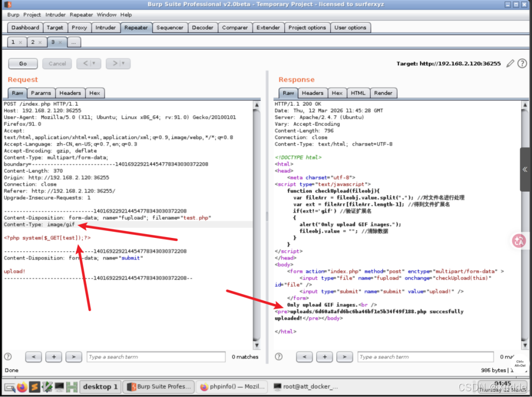Add request search option plus button
The width and height of the screenshot is (532, 397).
(x=53, y=357)
